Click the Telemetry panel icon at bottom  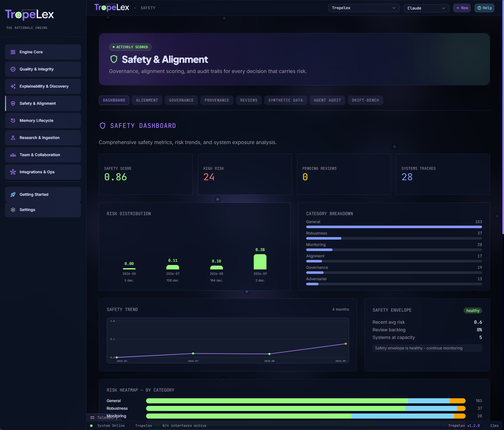click(92, 418)
